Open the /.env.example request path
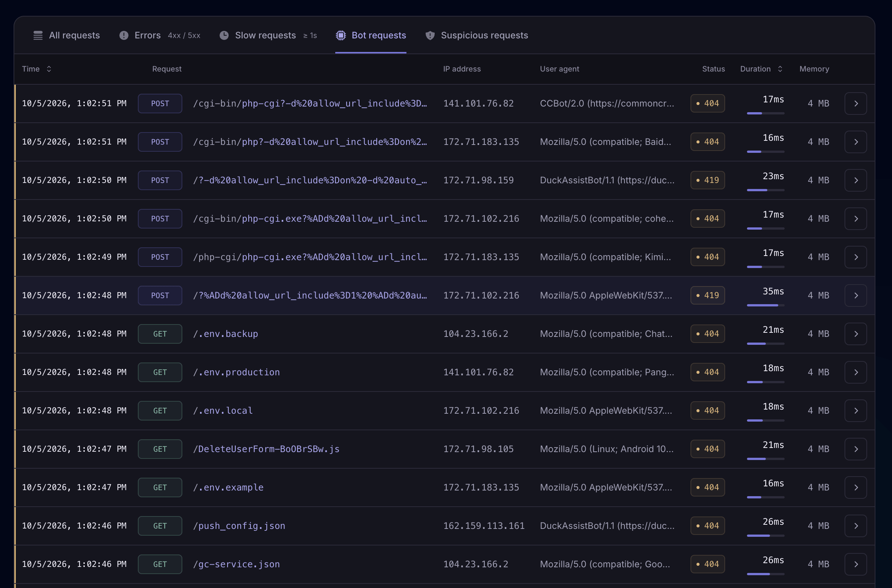The image size is (892, 588). (x=228, y=487)
